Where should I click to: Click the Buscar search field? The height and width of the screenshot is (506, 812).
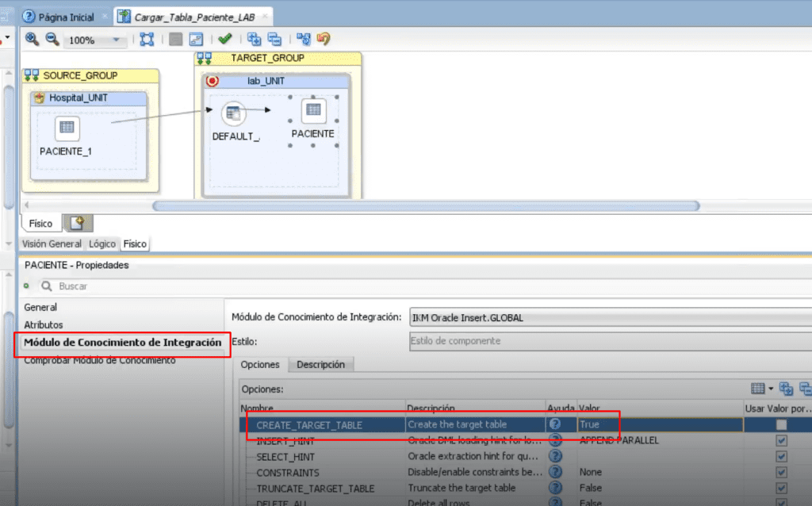(425, 286)
